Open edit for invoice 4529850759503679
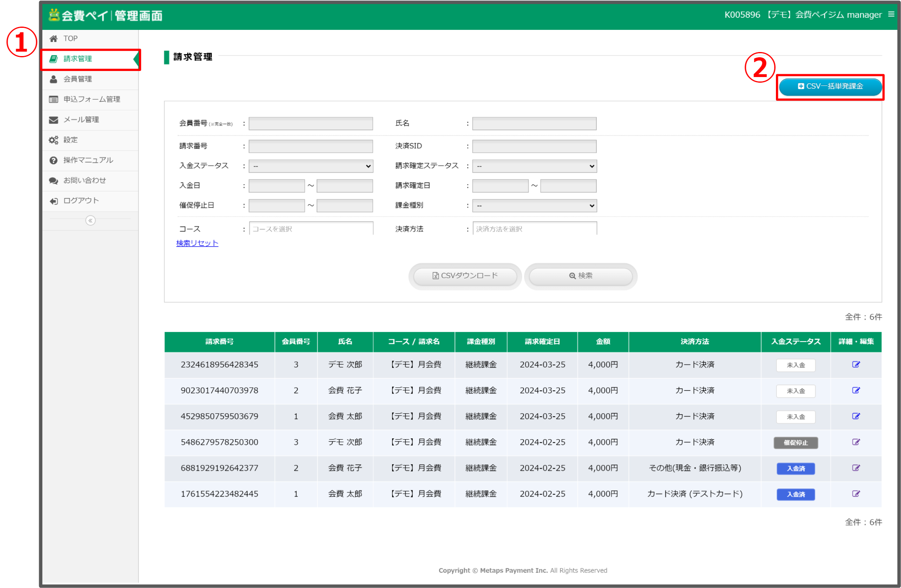This screenshot has width=901, height=588. (856, 416)
